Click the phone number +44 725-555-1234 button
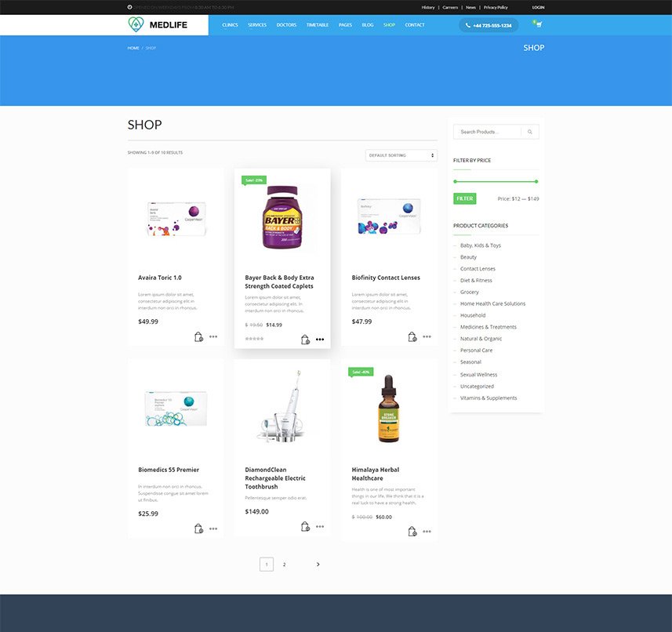672x632 pixels. [x=489, y=25]
